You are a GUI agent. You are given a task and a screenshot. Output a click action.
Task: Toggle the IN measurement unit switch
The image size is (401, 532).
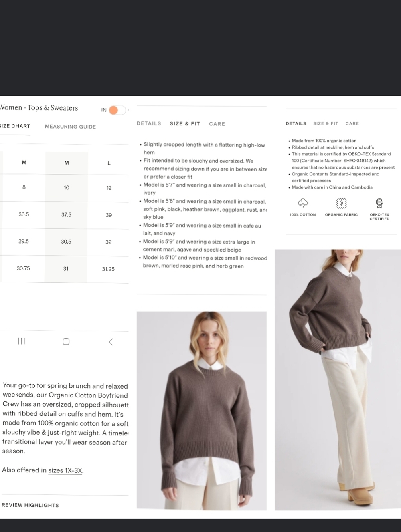click(x=117, y=110)
